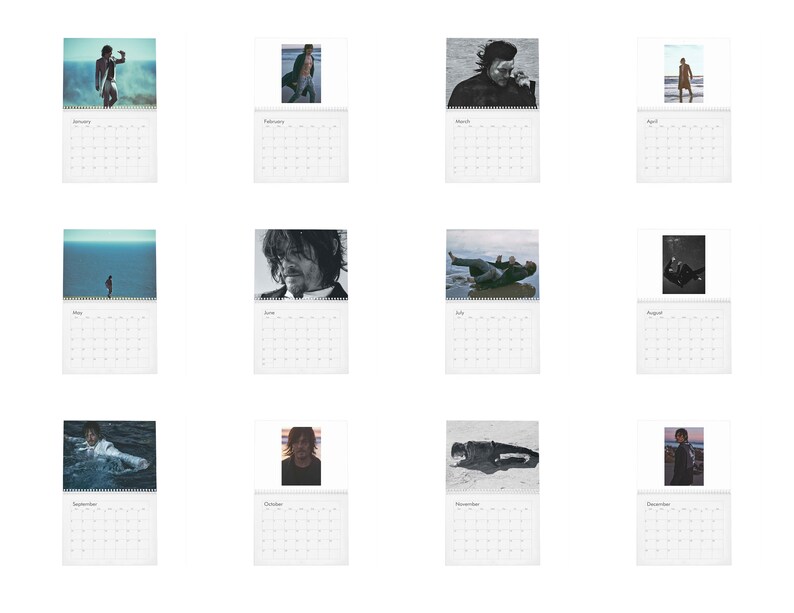This screenshot has height=613, width=794.
Task: Open the January calendar page photo
Action: point(109,73)
